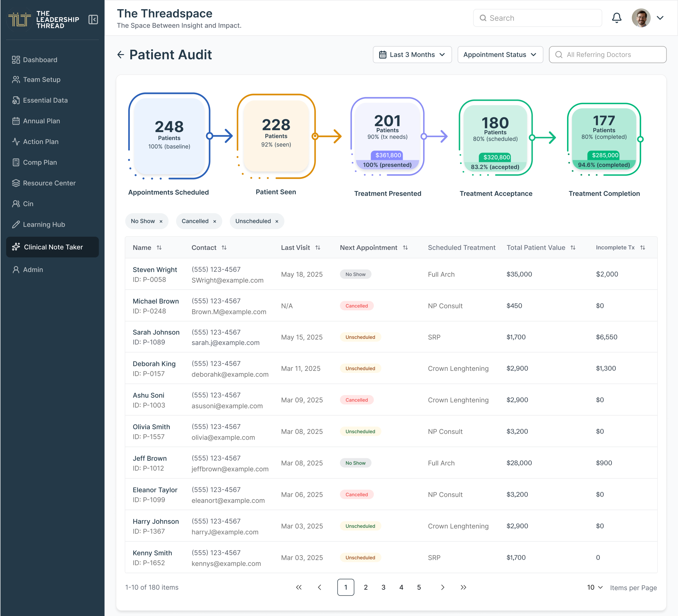
Task: Open Essential Data in sidebar
Action: [45, 100]
